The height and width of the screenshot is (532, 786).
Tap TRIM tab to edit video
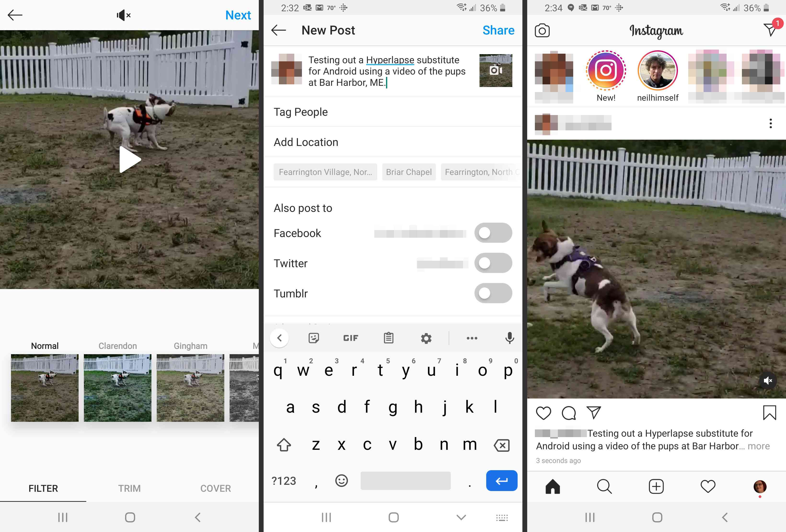pyautogui.click(x=129, y=488)
